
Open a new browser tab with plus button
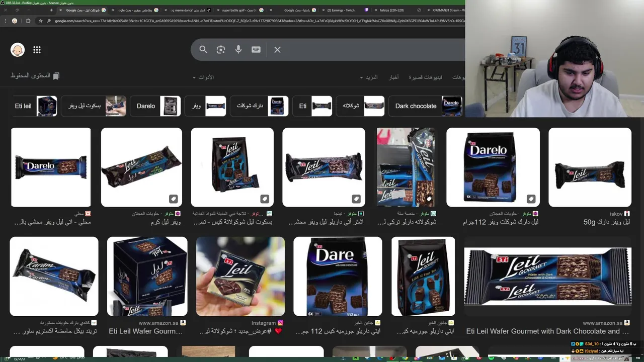[x=51, y=10]
